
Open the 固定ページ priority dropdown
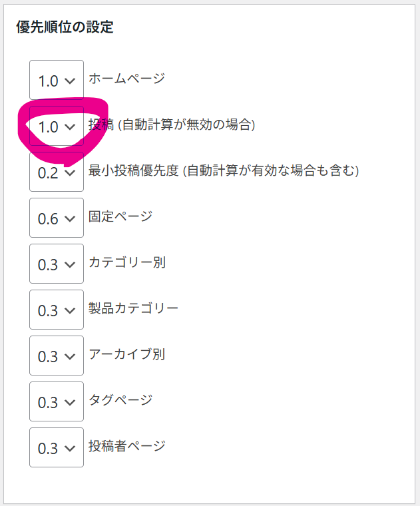(x=57, y=218)
